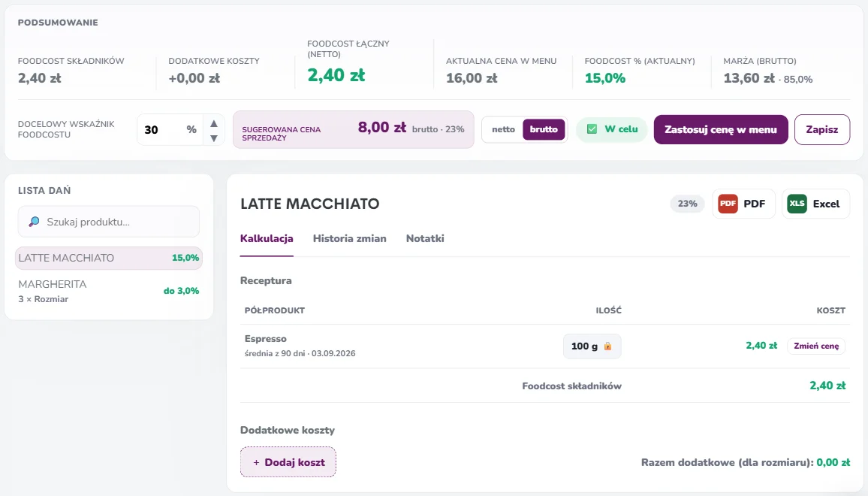Open the Kalkulacja tab
This screenshot has width=868, height=496.
pos(267,238)
